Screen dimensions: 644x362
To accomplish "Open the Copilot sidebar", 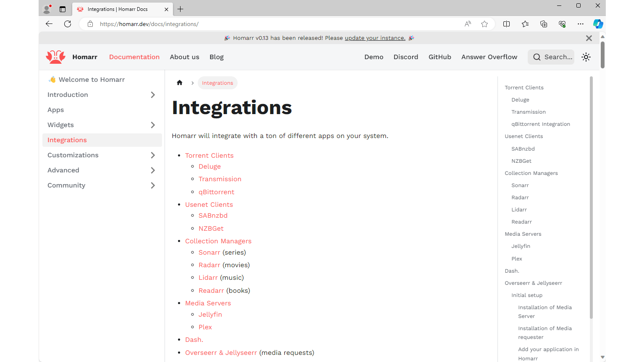I will [x=598, y=24].
